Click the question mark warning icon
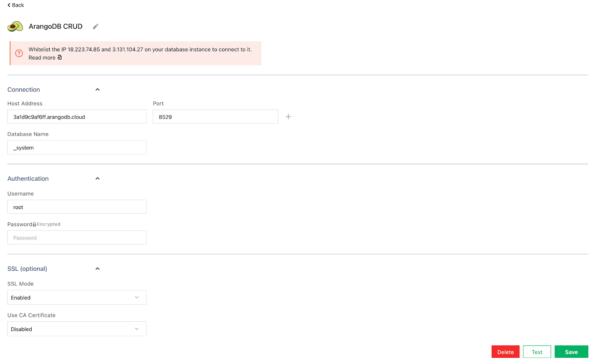 (19, 53)
